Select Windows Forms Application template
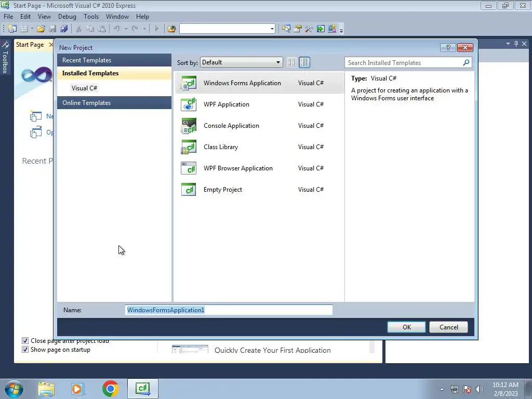532x399 pixels. click(x=260, y=83)
